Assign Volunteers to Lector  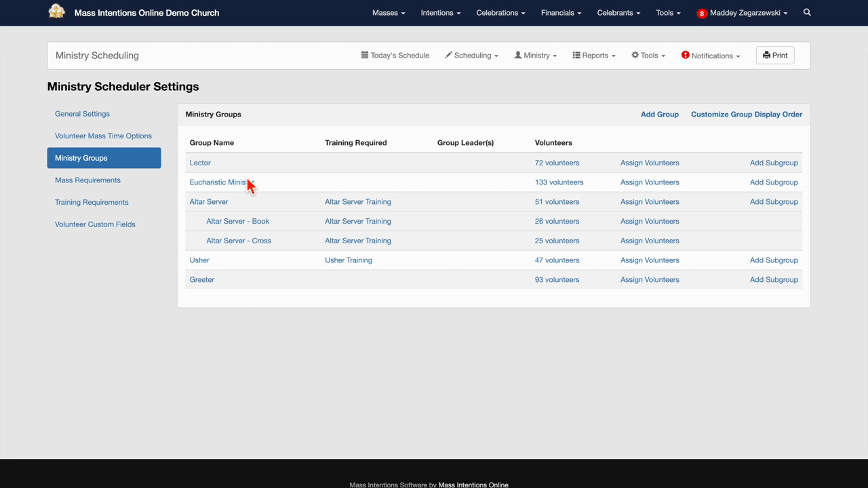coord(650,163)
